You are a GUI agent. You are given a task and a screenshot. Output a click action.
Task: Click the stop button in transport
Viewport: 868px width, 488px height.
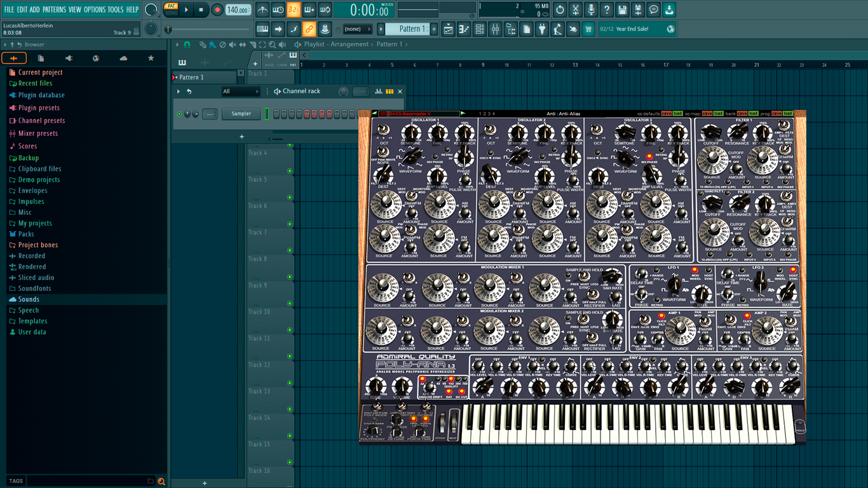[201, 10]
